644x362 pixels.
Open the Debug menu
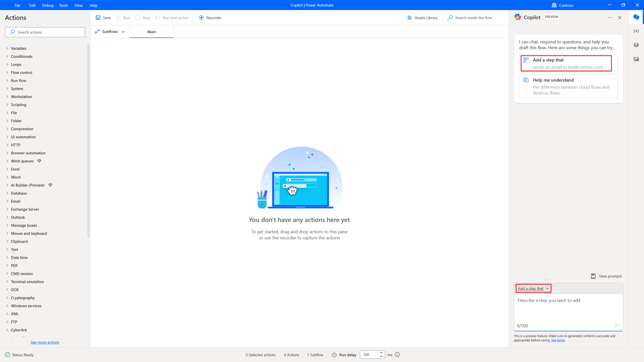[x=48, y=5]
